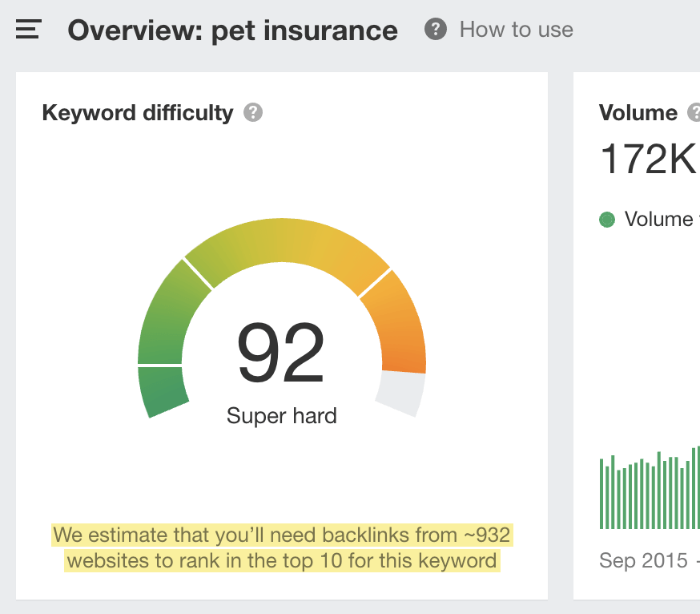The width and height of the screenshot is (700, 614).
Task: Open the Keyword difficulty card header options
Action: pyautogui.click(x=136, y=112)
